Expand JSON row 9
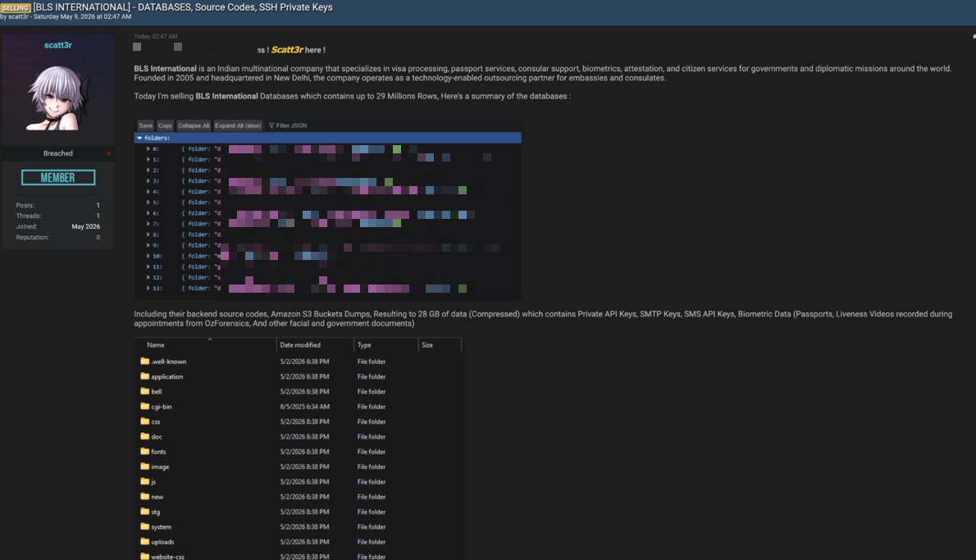The image size is (976, 560). 148,245
